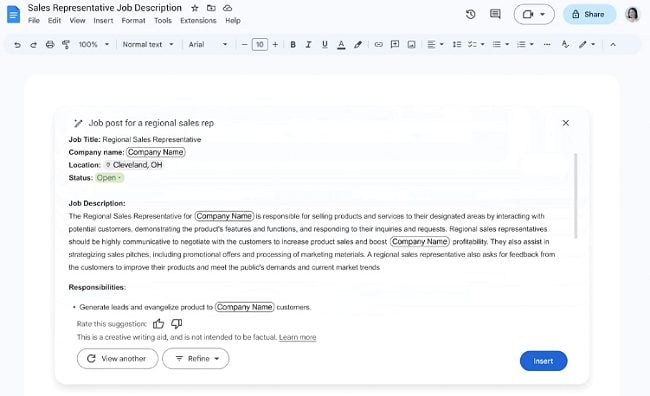The image size is (650, 396).
Task: Click the View another button
Action: point(118,359)
